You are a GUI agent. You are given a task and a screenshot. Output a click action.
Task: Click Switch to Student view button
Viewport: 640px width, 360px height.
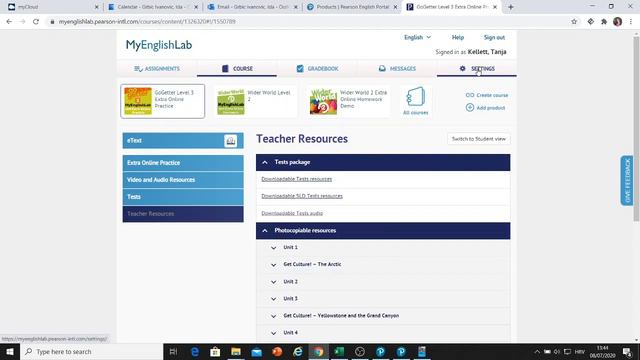[x=478, y=139]
